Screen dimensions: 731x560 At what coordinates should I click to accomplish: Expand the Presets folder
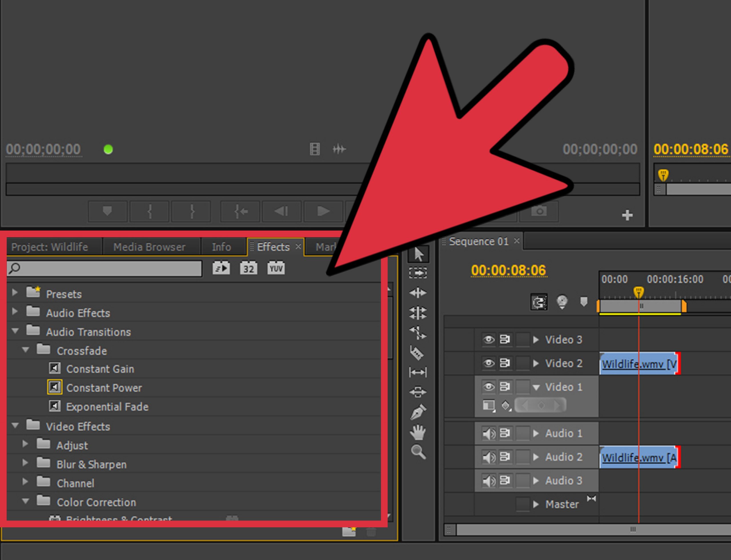(14, 293)
